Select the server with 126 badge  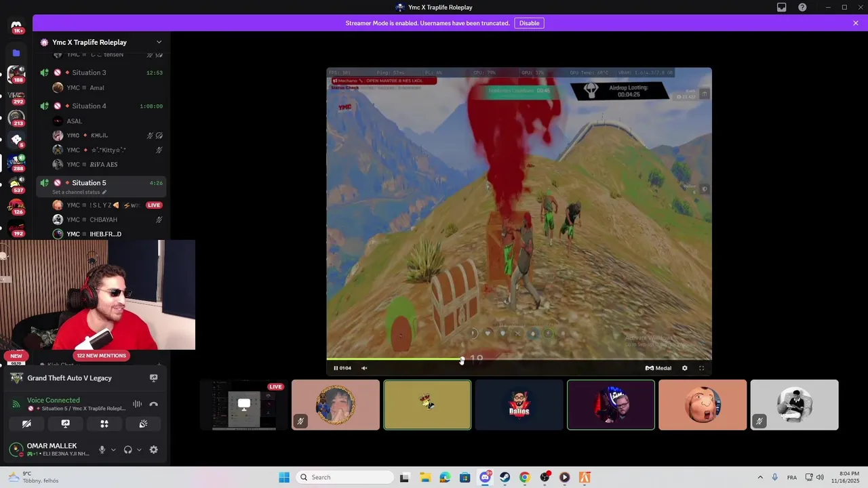click(x=16, y=206)
